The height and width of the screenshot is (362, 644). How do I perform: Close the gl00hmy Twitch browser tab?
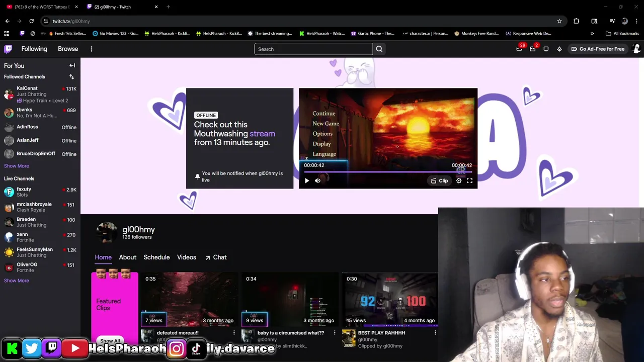point(156,7)
